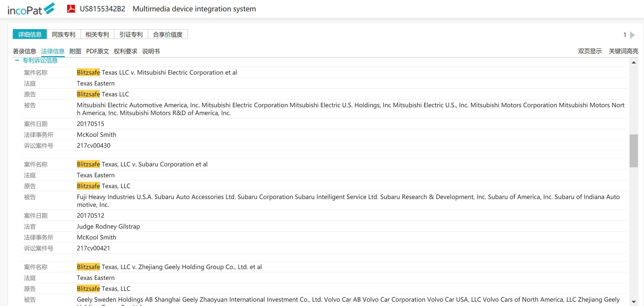Click the highlighted Blitzsafe in the Subaru case name

(88, 164)
